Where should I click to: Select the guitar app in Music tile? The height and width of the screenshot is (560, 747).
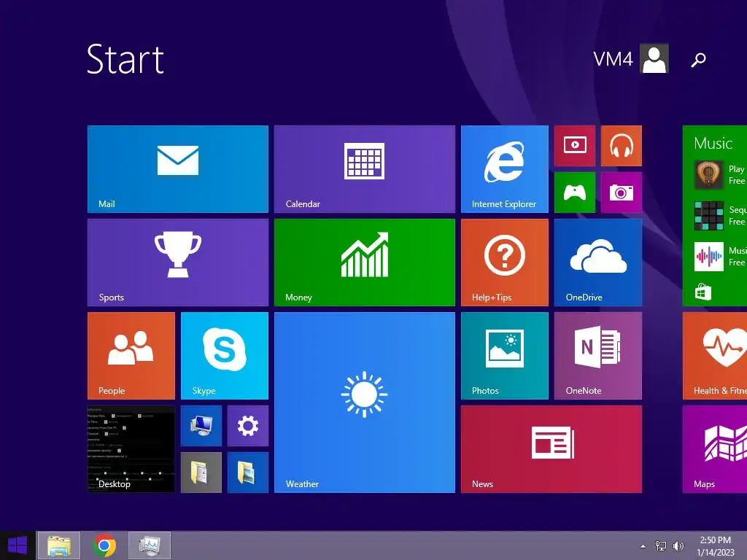709,175
